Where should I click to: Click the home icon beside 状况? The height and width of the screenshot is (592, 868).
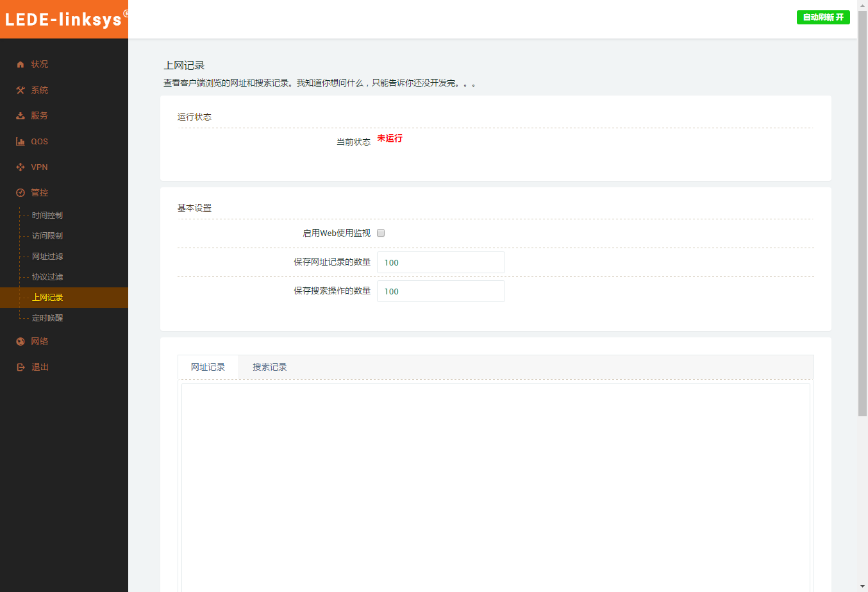(21, 65)
